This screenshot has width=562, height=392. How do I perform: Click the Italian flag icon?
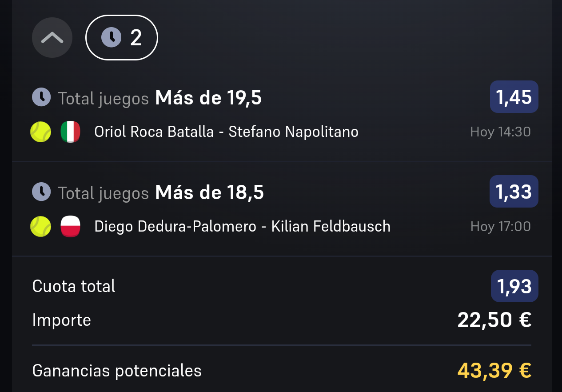tap(70, 132)
